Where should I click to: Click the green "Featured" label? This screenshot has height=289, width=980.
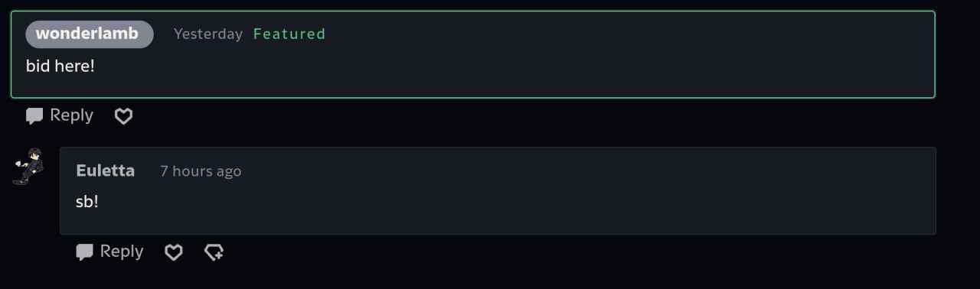tap(289, 34)
